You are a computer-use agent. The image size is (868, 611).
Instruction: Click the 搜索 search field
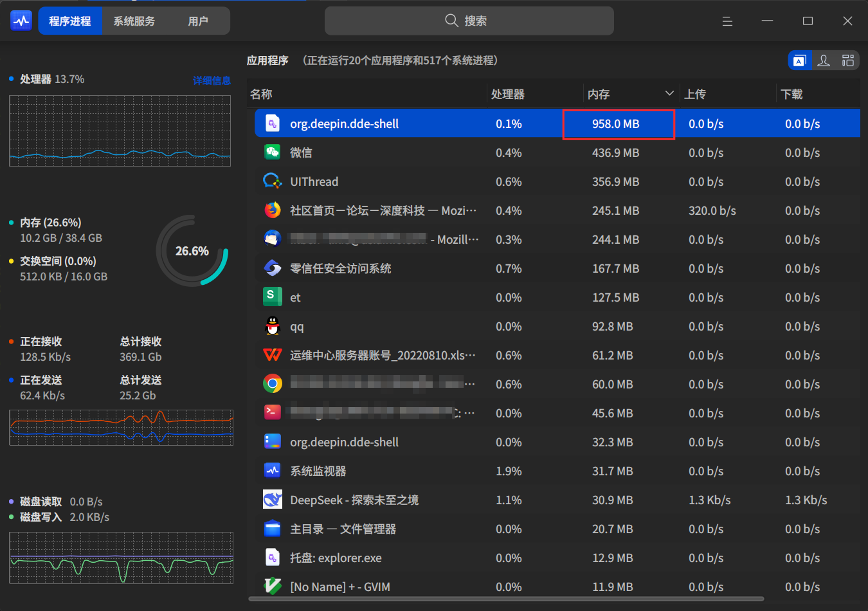click(x=469, y=21)
